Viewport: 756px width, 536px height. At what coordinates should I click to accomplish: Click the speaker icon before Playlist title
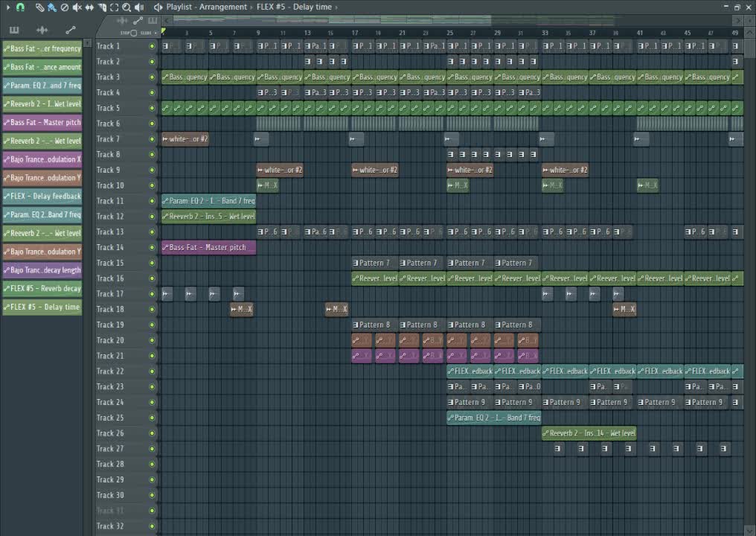tap(158, 7)
